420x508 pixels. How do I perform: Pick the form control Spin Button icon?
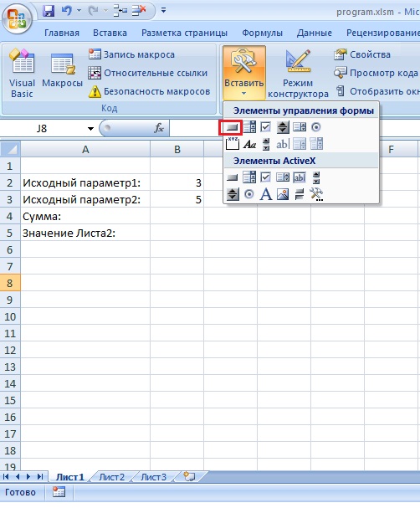(x=283, y=127)
